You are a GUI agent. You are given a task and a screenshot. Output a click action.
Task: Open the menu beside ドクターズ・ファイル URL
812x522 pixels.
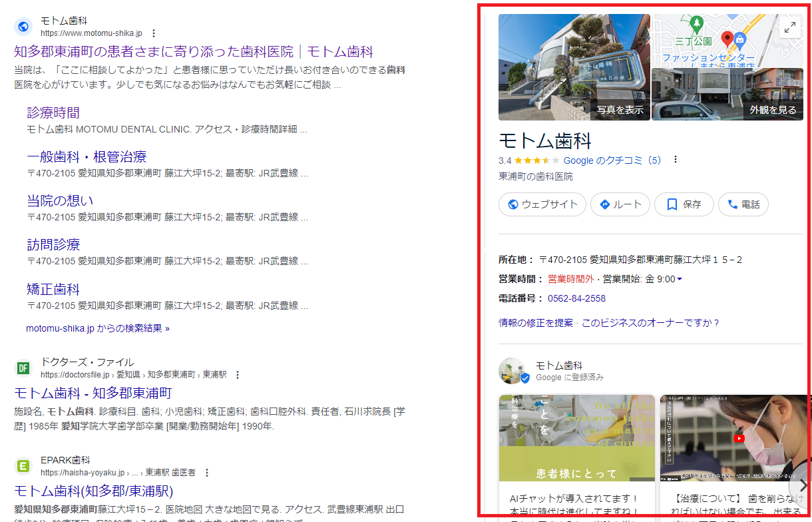[x=238, y=374]
